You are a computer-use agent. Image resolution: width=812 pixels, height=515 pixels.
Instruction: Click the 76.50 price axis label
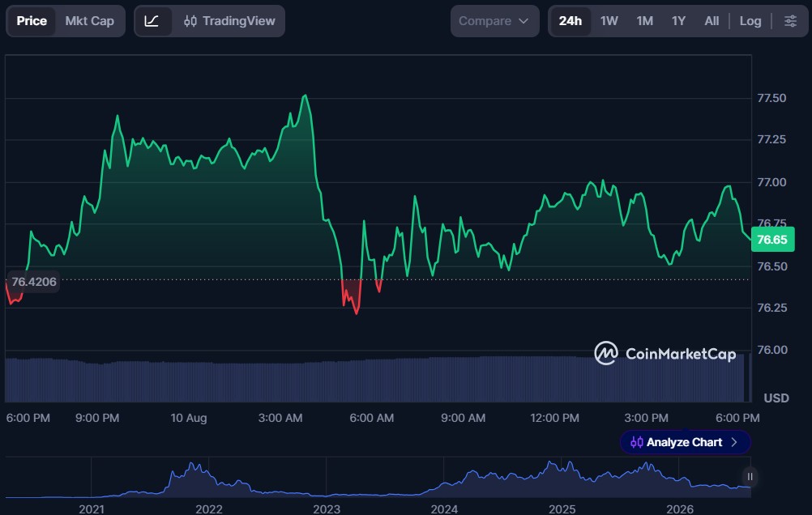(771, 266)
